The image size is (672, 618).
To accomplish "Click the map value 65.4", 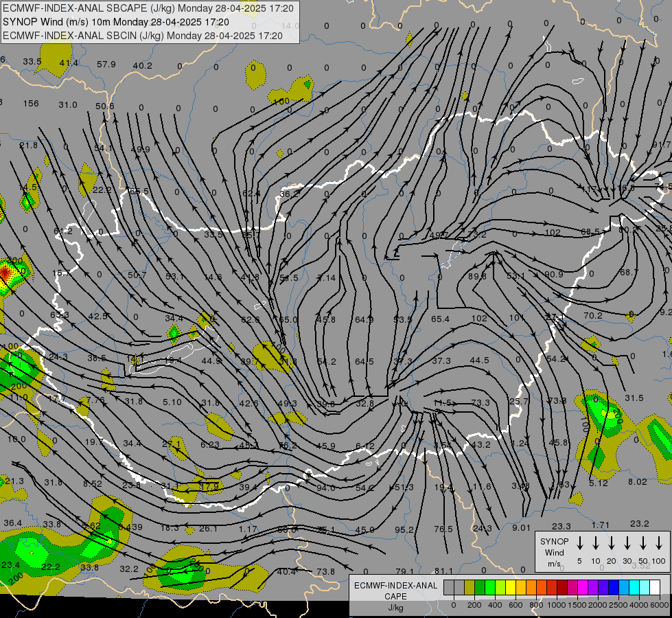I will pyautogui.click(x=440, y=319).
